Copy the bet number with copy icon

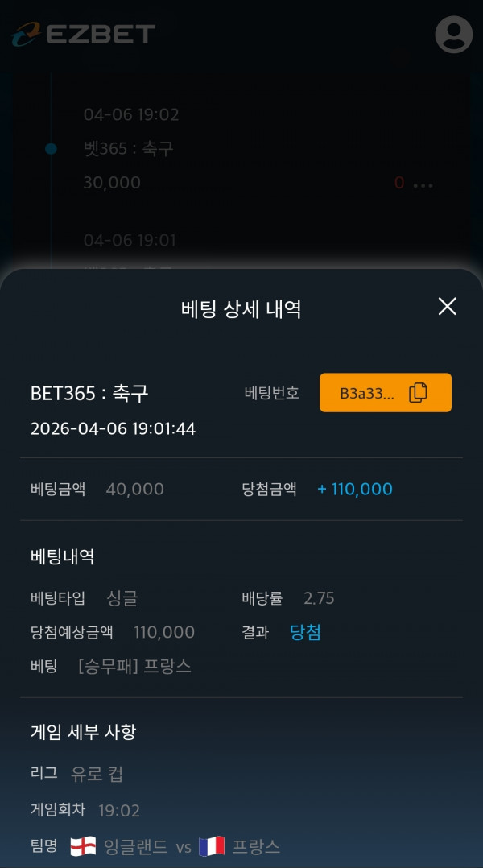[418, 393]
